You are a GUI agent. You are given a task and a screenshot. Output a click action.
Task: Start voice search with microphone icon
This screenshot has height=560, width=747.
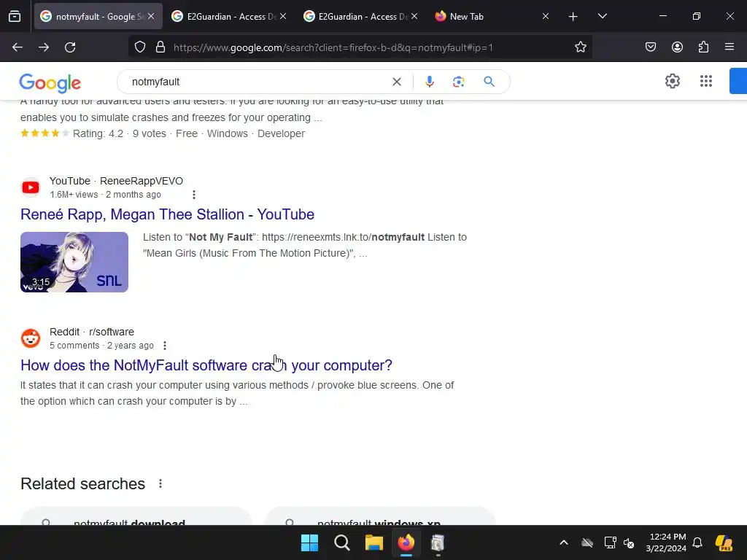(x=430, y=82)
